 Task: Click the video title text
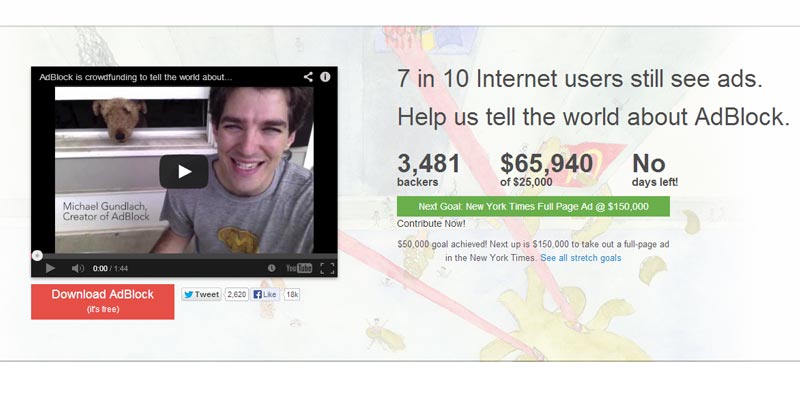click(x=136, y=78)
